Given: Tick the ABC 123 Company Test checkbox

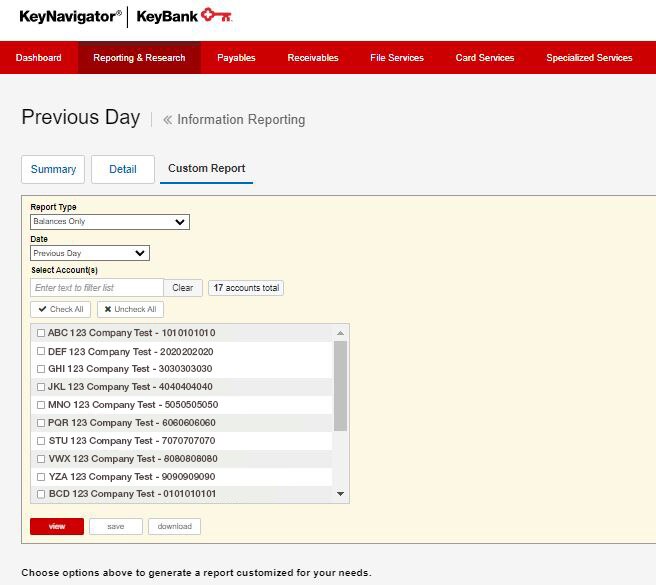Looking at the screenshot, I should (x=41, y=333).
